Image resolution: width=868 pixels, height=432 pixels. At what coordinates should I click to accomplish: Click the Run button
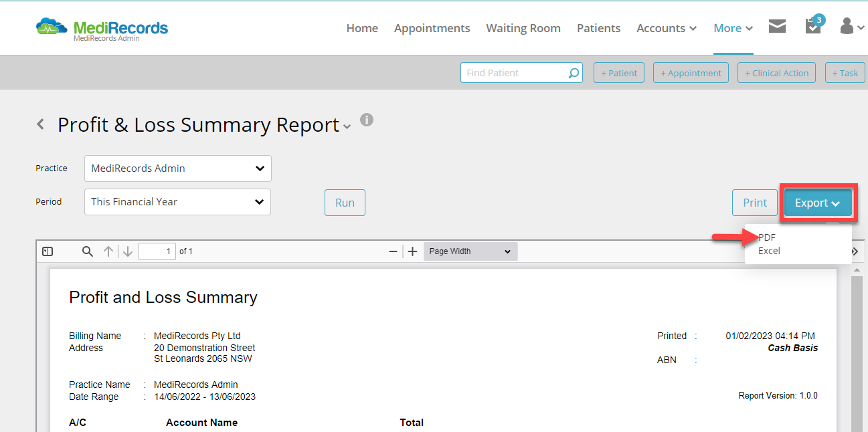345,203
